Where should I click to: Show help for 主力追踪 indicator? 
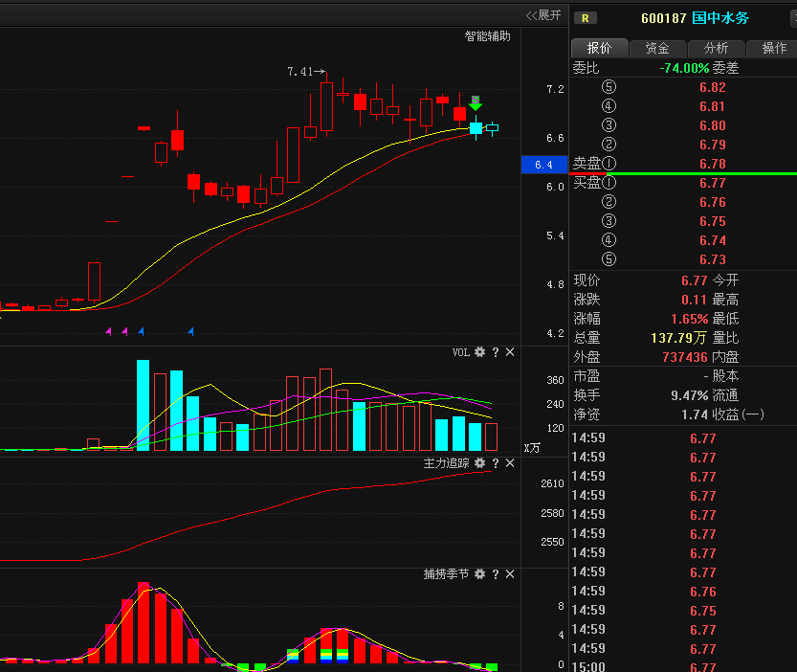[x=496, y=463]
